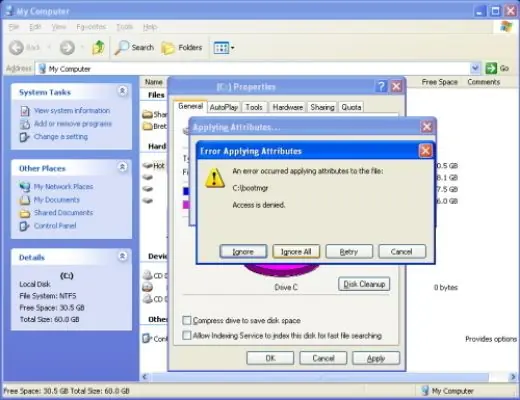Screen dimensions: 520x400
Task: Click the Control Panel sidebar icon
Action: 24,226
